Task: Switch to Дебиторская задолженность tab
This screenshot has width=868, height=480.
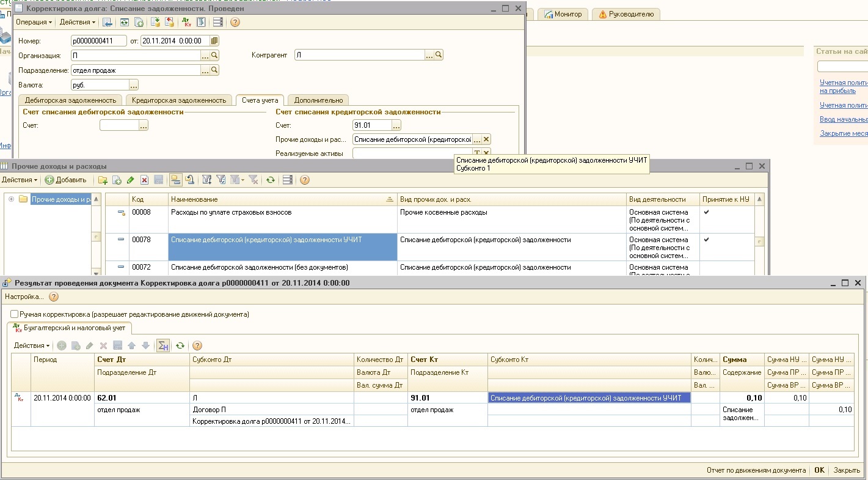Action: (70, 100)
